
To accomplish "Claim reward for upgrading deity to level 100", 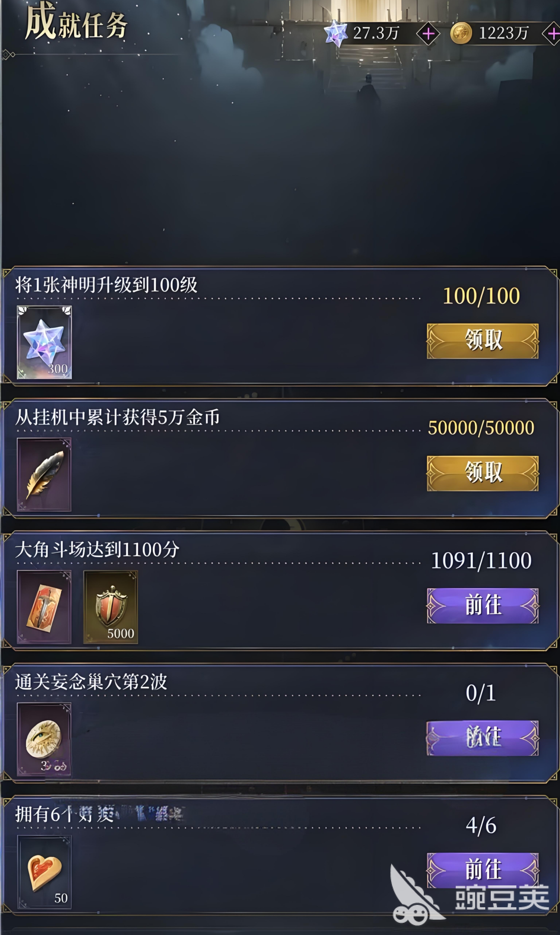I will click(x=483, y=341).
